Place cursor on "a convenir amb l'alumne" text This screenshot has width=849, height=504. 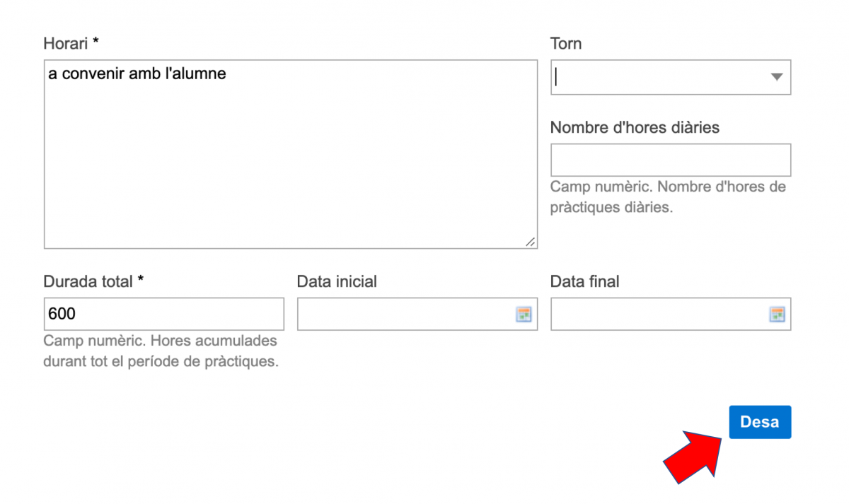pyautogui.click(x=137, y=74)
